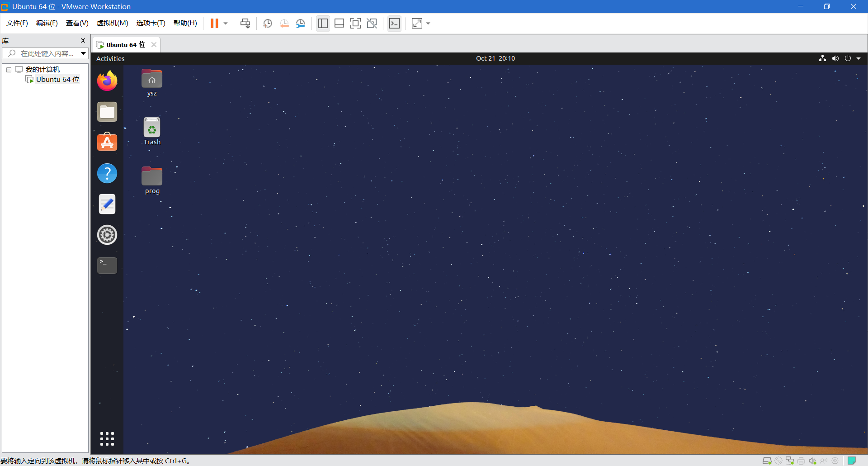Click the network adapter status icon
The height and width of the screenshot is (466, 868).
pos(790,461)
